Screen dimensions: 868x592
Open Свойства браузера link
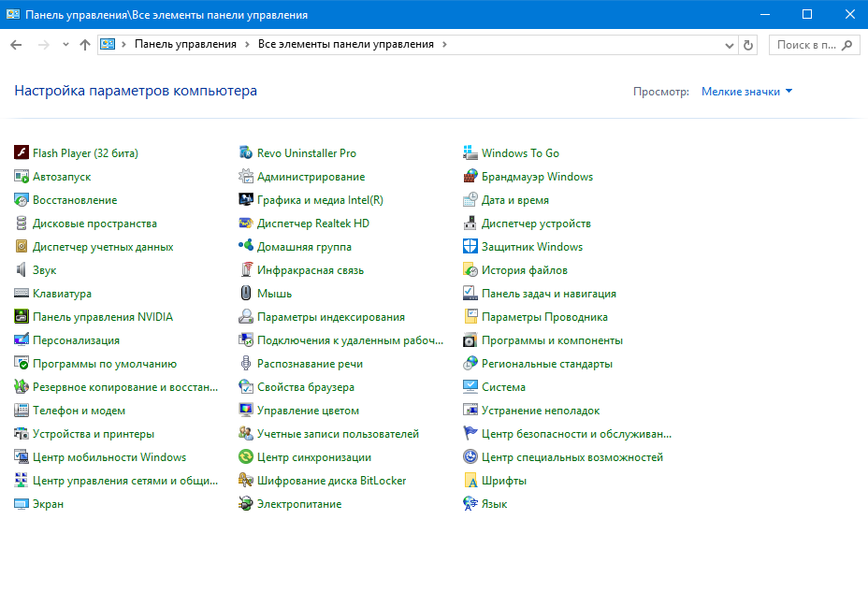[x=306, y=387]
